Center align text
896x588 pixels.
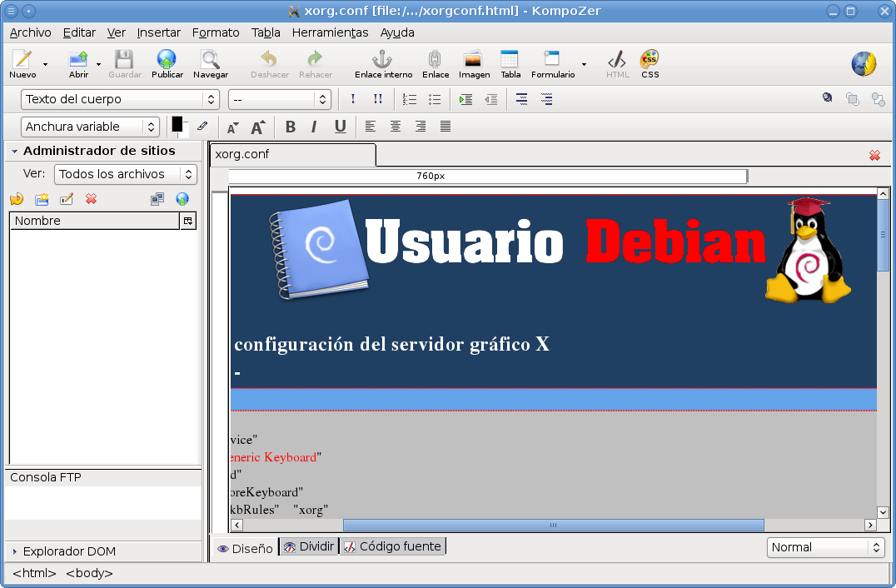coord(396,127)
